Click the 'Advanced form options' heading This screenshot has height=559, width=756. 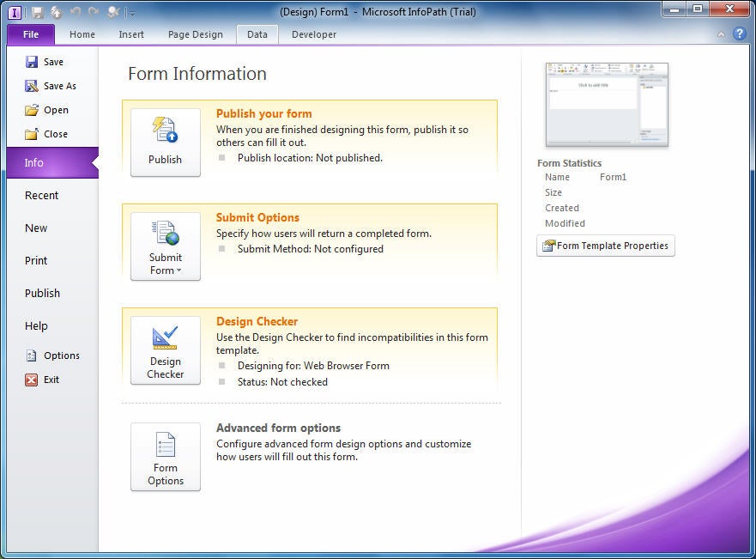coord(278,428)
